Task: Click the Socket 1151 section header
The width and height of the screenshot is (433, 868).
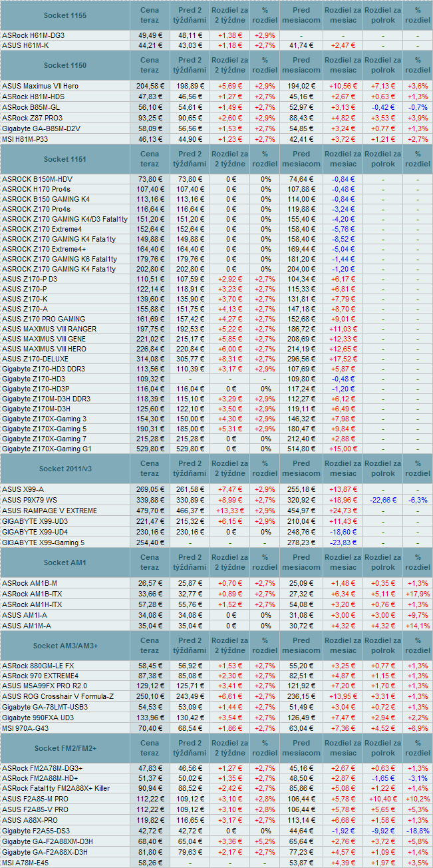Action: pos(65,159)
